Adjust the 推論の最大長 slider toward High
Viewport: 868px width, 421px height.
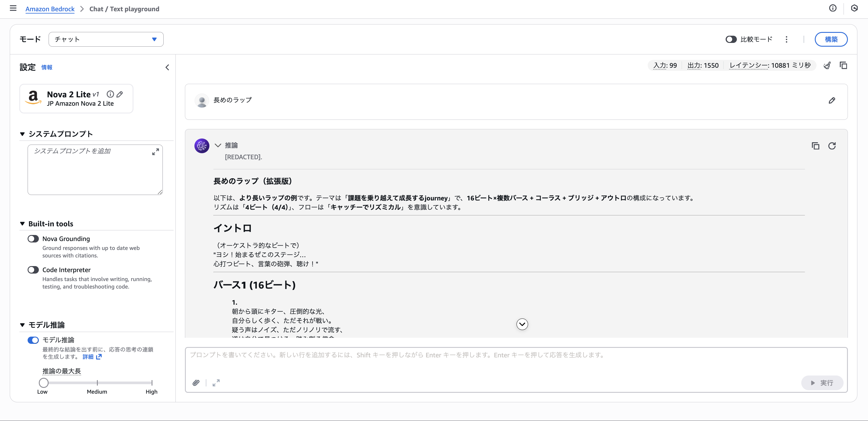(x=151, y=382)
